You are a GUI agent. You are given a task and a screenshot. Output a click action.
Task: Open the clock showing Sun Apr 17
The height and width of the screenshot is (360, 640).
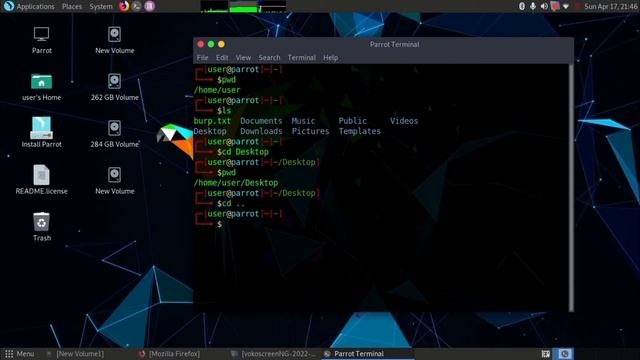[611, 7]
